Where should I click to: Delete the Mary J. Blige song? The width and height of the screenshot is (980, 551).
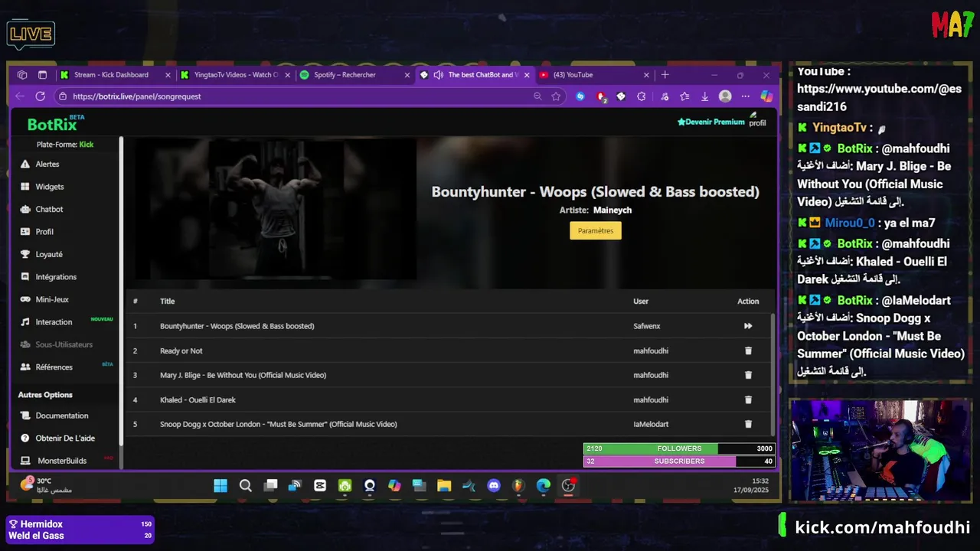point(748,375)
